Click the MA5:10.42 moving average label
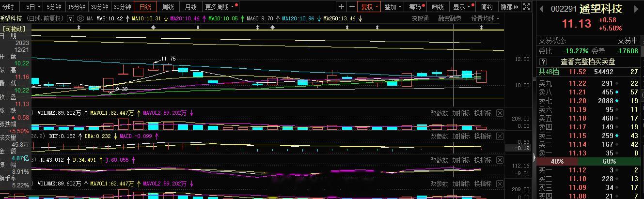The width and height of the screenshot is (644, 199). [x=110, y=18]
